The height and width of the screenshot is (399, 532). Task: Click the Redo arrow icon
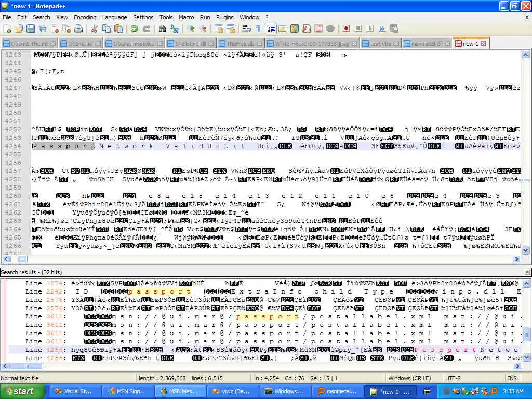(146, 29)
